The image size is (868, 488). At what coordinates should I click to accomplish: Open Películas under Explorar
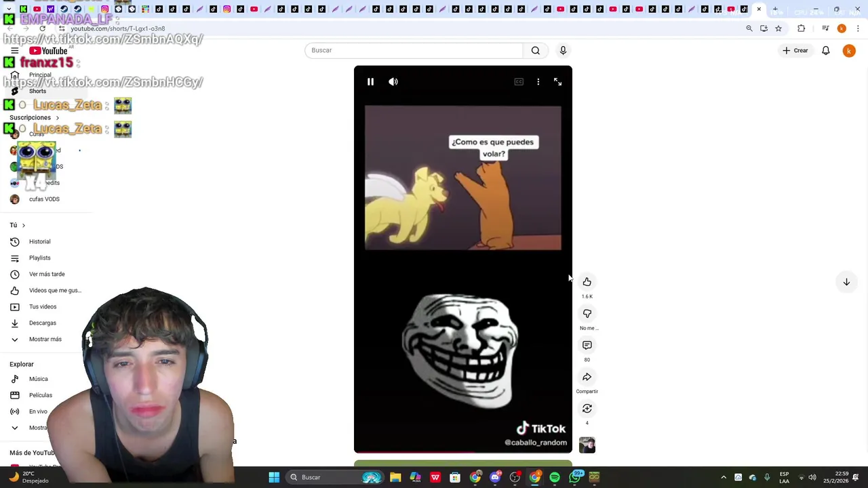click(x=40, y=395)
